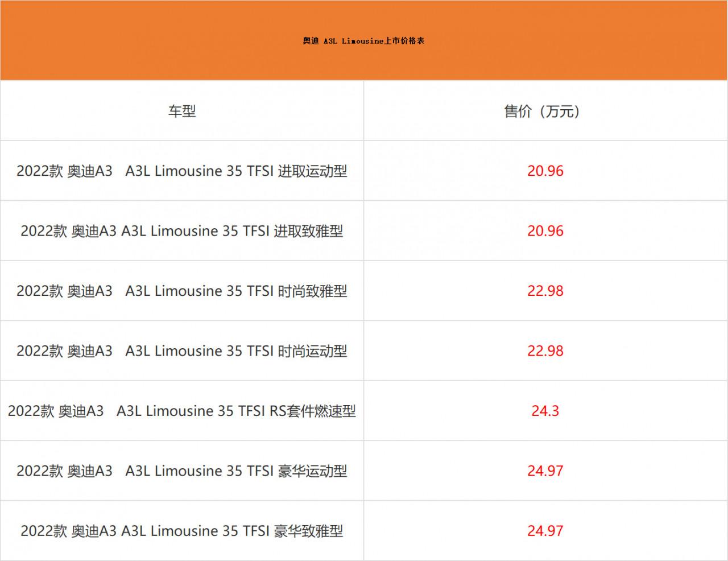The height and width of the screenshot is (561, 728).
Task: Click Limousine in the 时尚运动型 row
Action: (x=188, y=351)
